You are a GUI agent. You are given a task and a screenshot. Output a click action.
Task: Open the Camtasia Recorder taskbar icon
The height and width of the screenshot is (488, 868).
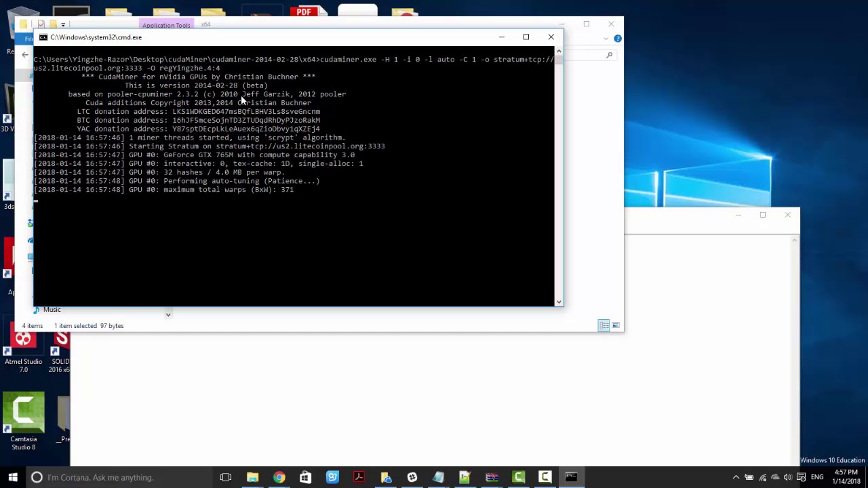545,477
